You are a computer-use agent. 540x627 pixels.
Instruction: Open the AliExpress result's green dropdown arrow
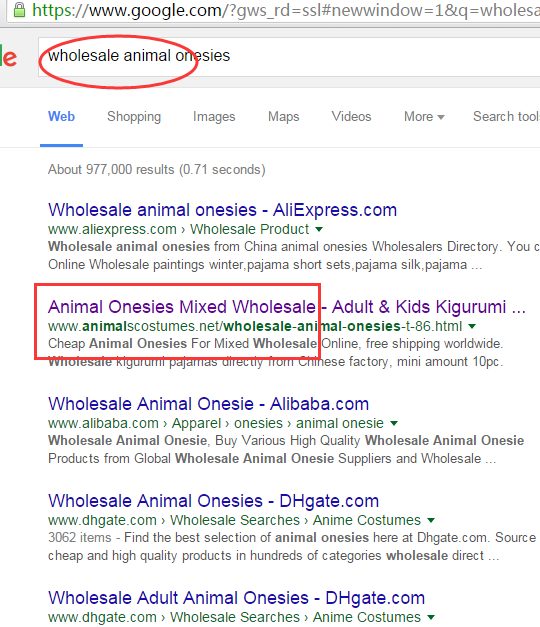(319, 230)
